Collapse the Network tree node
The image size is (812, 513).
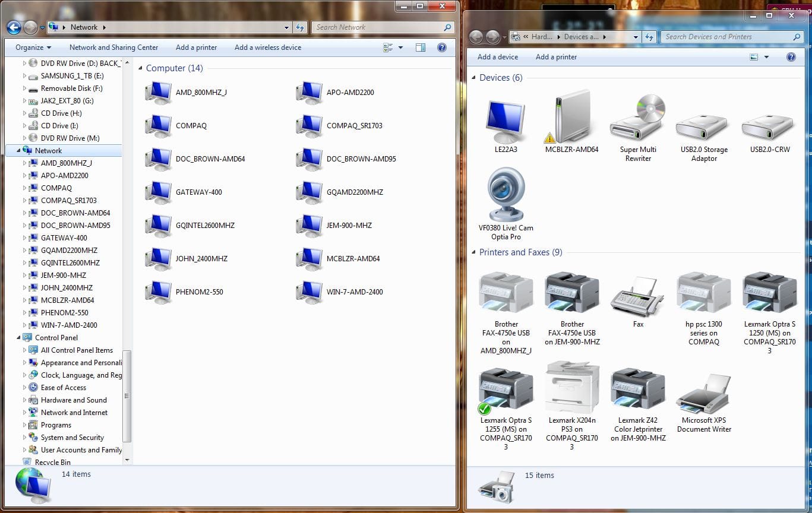coord(18,151)
